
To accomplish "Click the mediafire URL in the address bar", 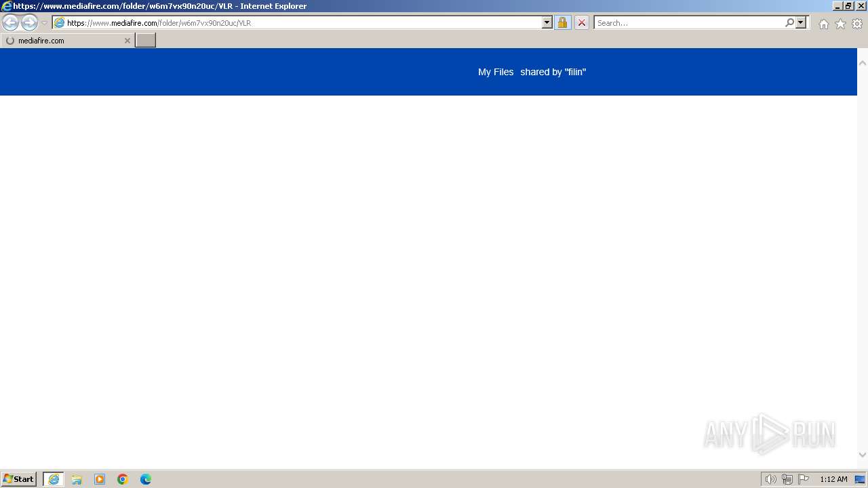I will click(x=159, y=23).
